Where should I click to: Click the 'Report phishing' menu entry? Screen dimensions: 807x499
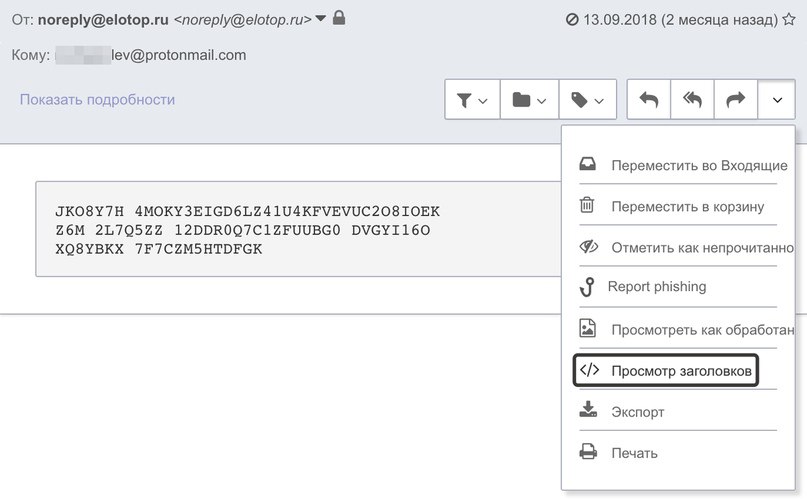point(656,287)
